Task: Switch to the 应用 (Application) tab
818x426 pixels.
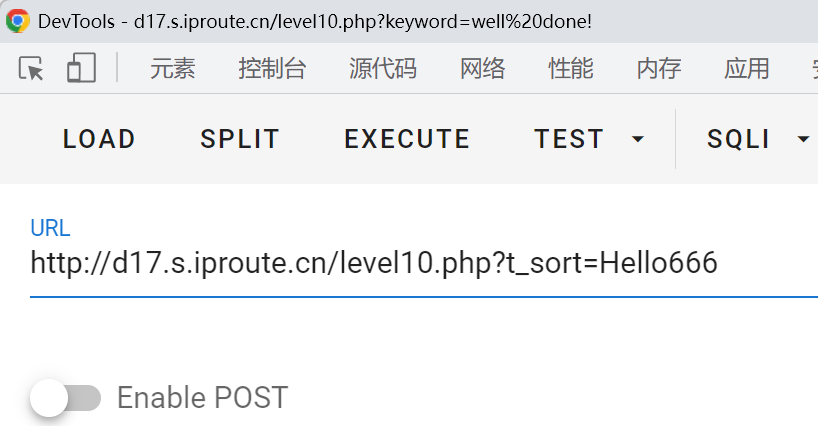Action: click(747, 68)
